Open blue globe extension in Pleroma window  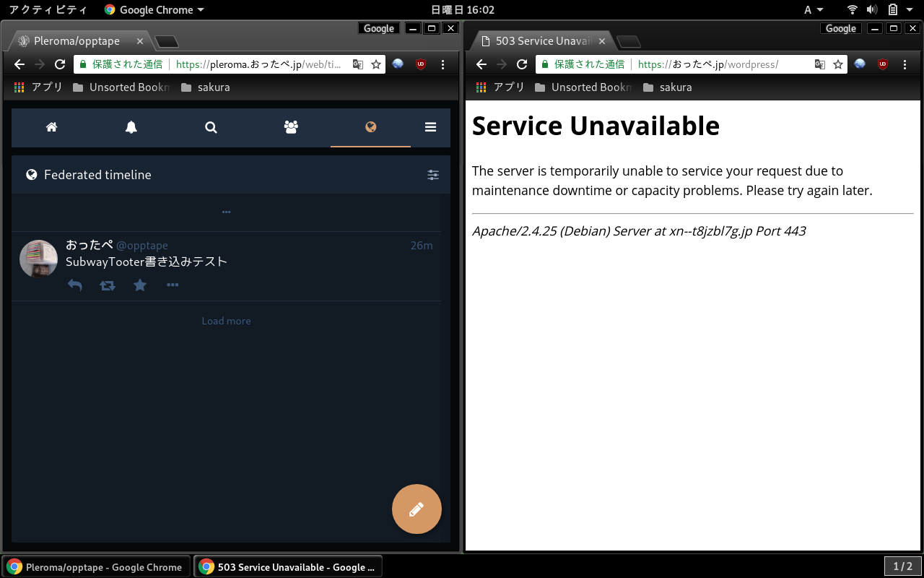398,64
